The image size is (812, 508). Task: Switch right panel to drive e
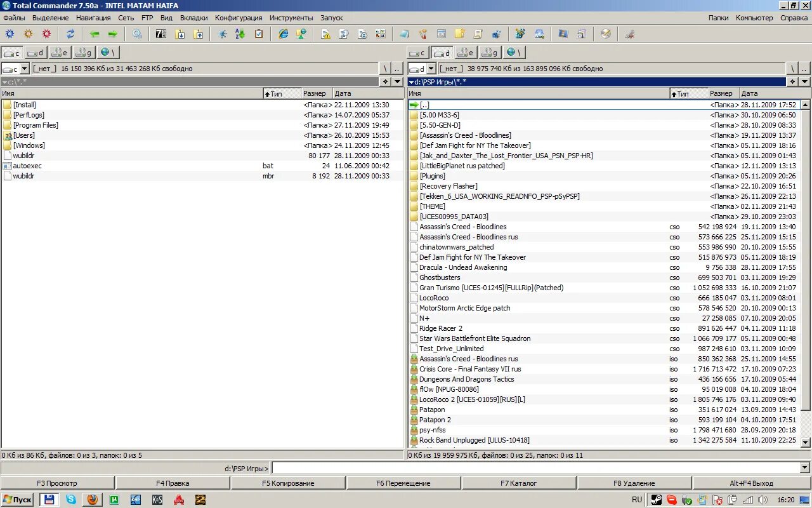point(466,53)
